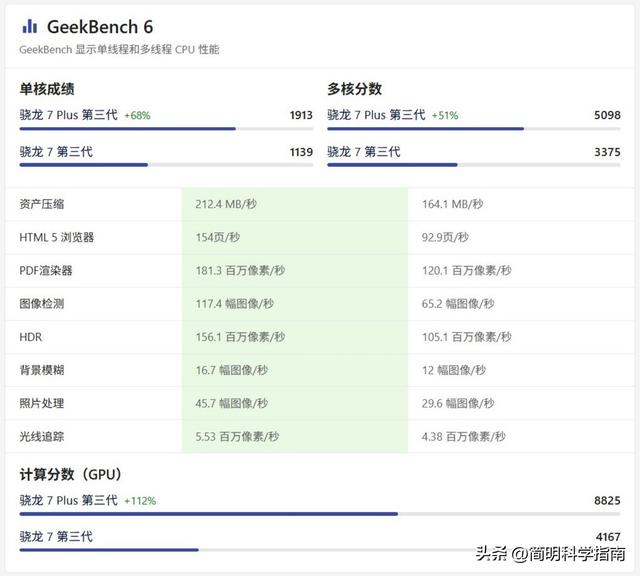Click multi-core score 5098
The width and height of the screenshot is (640, 576).
click(607, 115)
